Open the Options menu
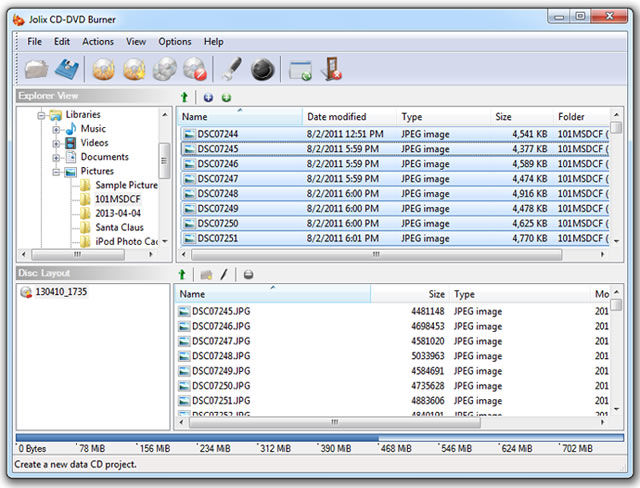Image resolution: width=640 pixels, height=488 pixels. [x=175, y=42]
